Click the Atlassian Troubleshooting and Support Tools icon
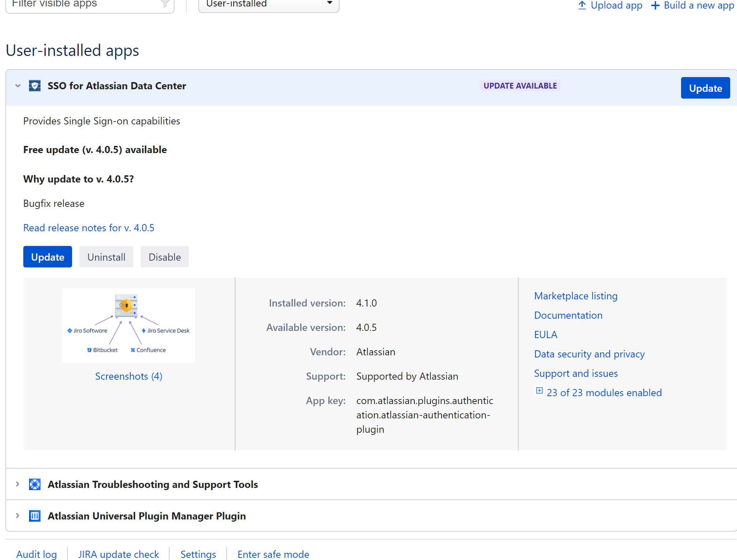This screenshot has height=560, width=737. 35,484
